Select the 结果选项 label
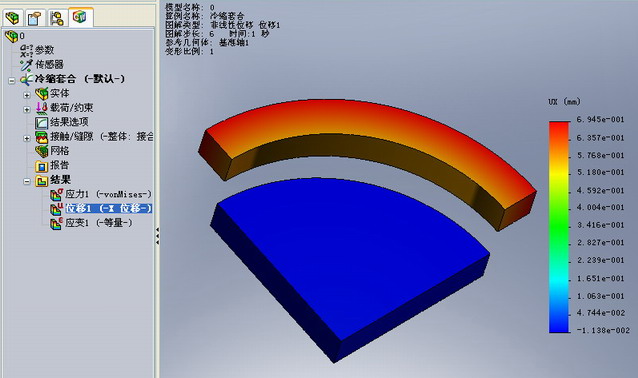 click(x=69, y=122)
